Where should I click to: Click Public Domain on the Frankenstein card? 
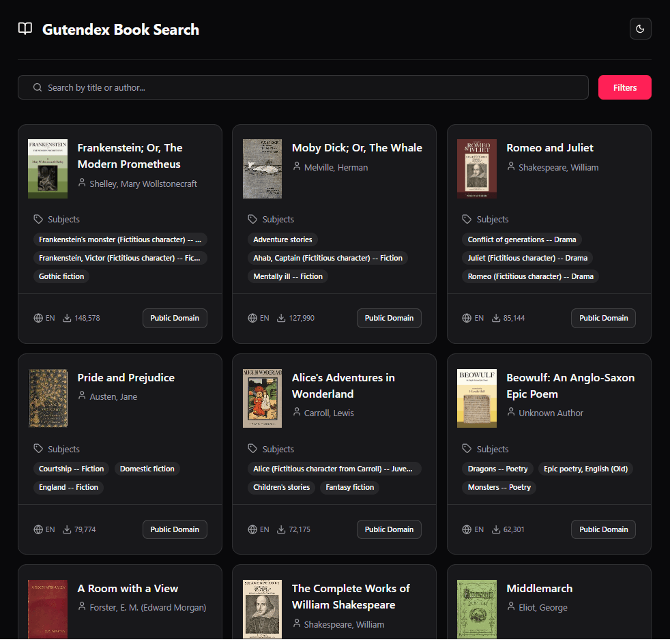175,318
